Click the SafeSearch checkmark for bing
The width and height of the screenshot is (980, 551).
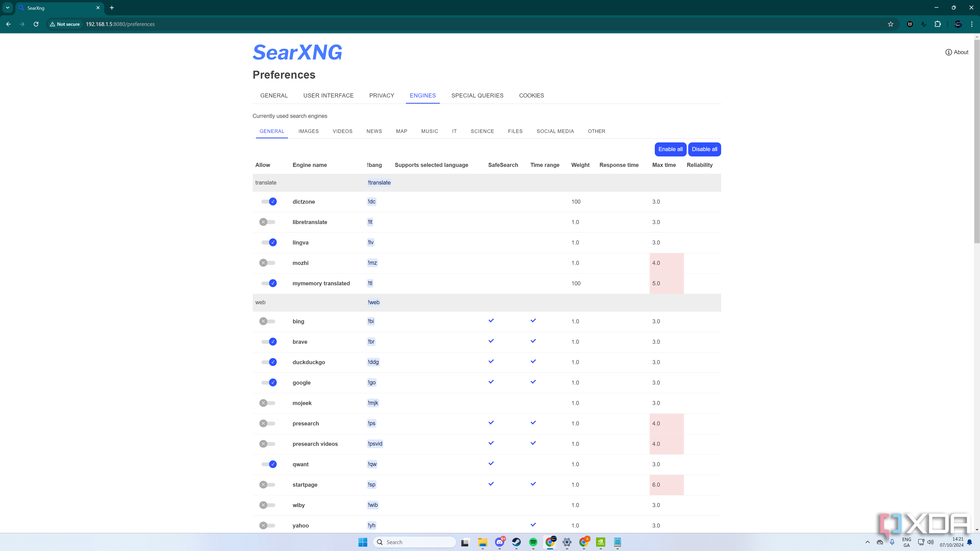(491, 321)
